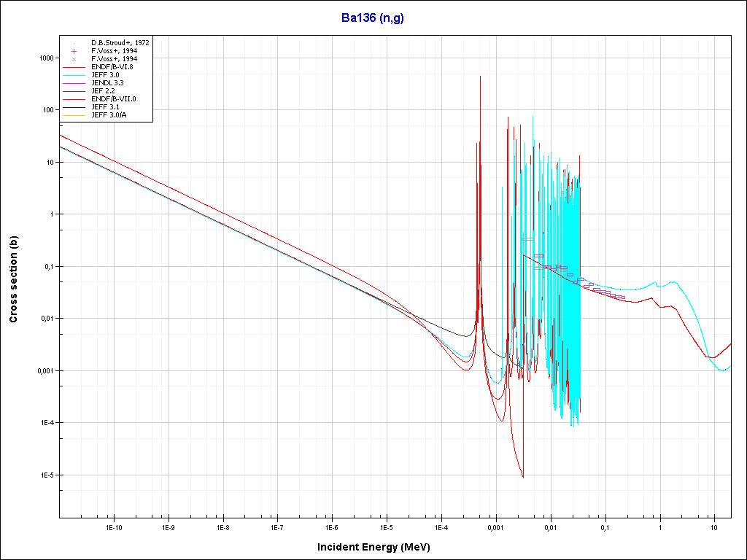
Task: Select the cyan JEFF 3.0 line swatch
Action: 74,75
